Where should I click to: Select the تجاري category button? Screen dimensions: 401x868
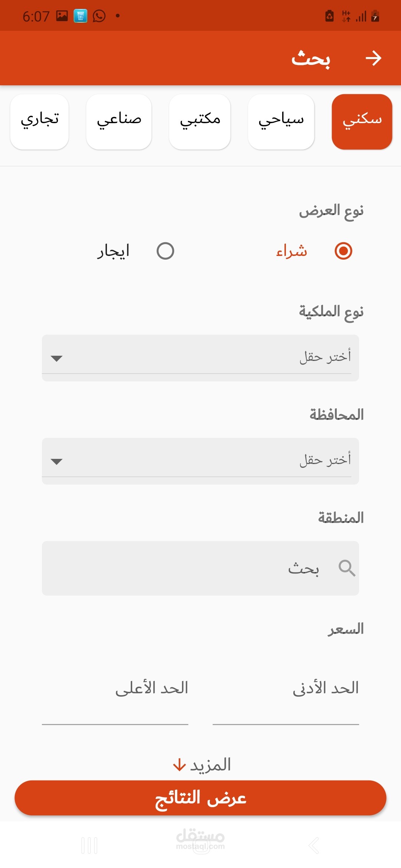click(x=40, y=122)
